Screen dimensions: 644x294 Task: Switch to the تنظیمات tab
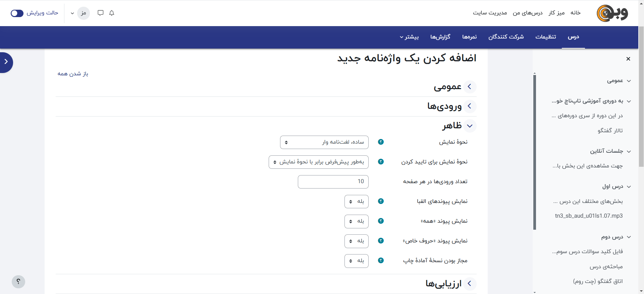click(545, 37)
